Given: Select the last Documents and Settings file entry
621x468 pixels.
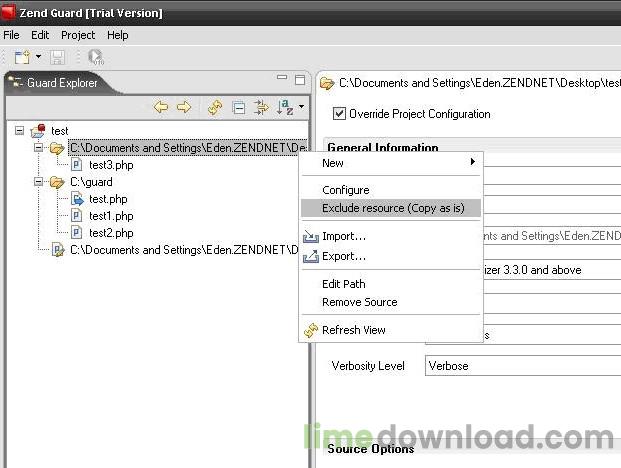Looking at the screenshot, I should pos(184,250).
